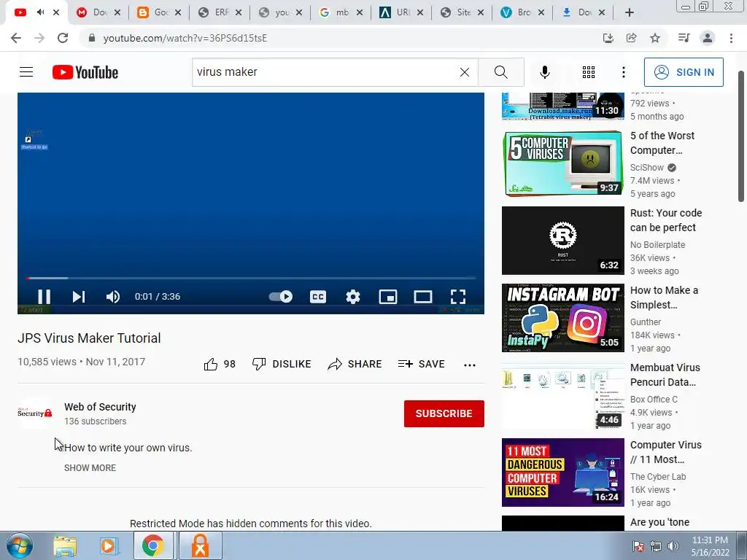747x560 pixels.
Task: Enter full screen mode
Action: click(x=458, y=297)
